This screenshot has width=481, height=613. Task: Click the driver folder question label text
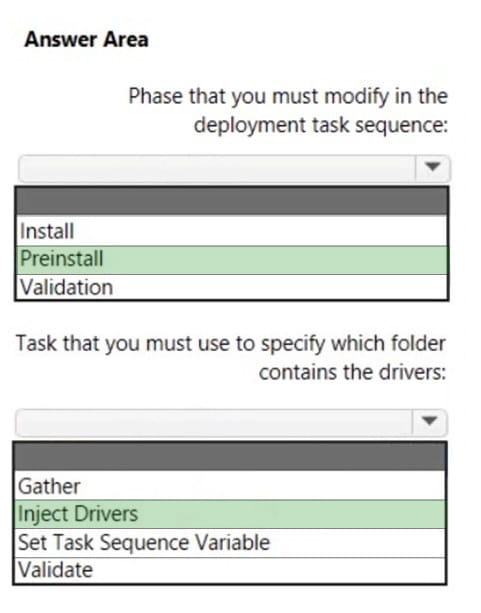[231, 358]
